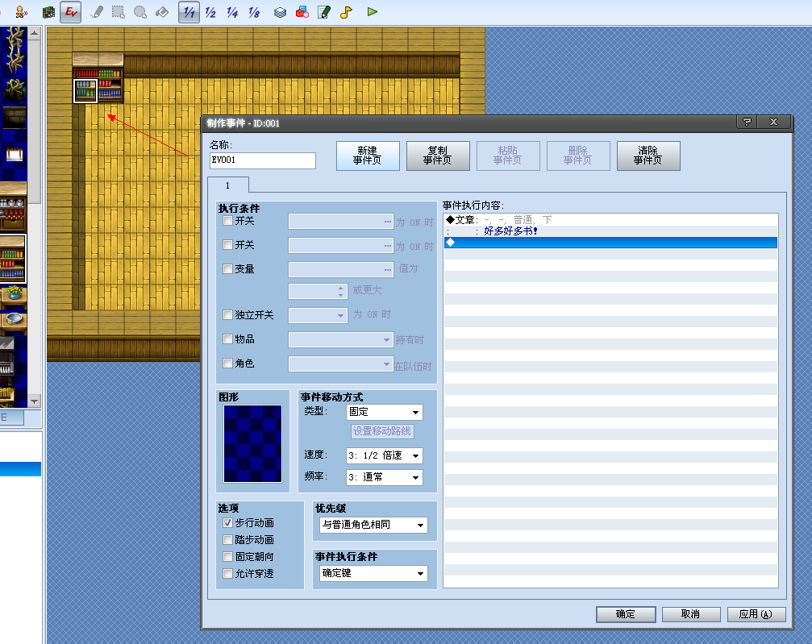Switch to the E tileset tab
Viewport: 812px width, 644px height.
[11, 418]
